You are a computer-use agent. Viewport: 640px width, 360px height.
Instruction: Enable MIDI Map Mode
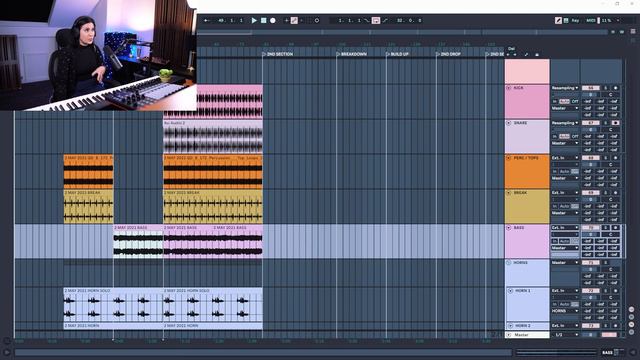(591, 20)
